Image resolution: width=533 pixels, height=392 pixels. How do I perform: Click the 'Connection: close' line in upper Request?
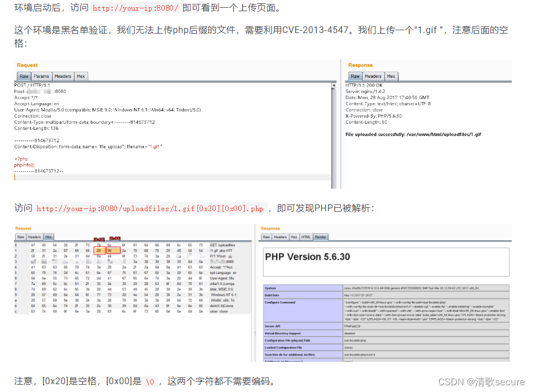(33, 116)
